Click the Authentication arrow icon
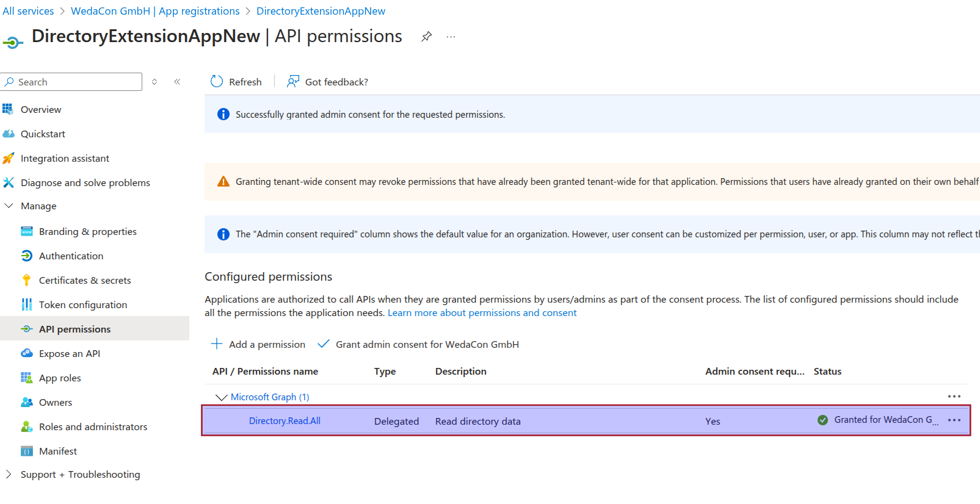 pyautogui.click(x=27, y=256)
